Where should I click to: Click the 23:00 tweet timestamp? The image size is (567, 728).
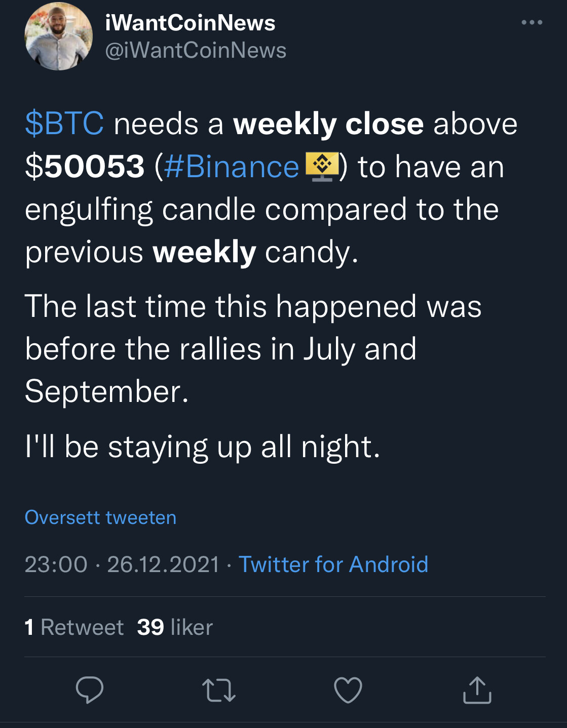[x=56, y=564]
